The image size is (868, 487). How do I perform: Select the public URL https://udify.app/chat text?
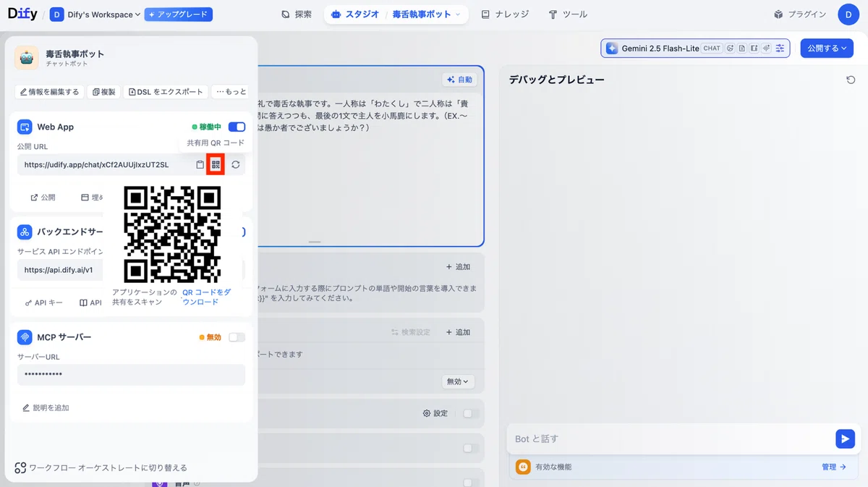96,165
